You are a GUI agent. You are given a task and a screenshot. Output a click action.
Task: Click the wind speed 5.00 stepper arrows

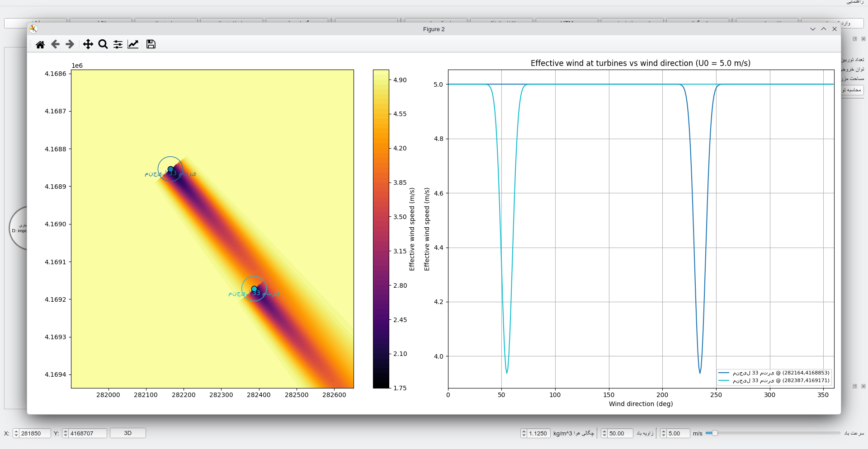pos(664,433)
